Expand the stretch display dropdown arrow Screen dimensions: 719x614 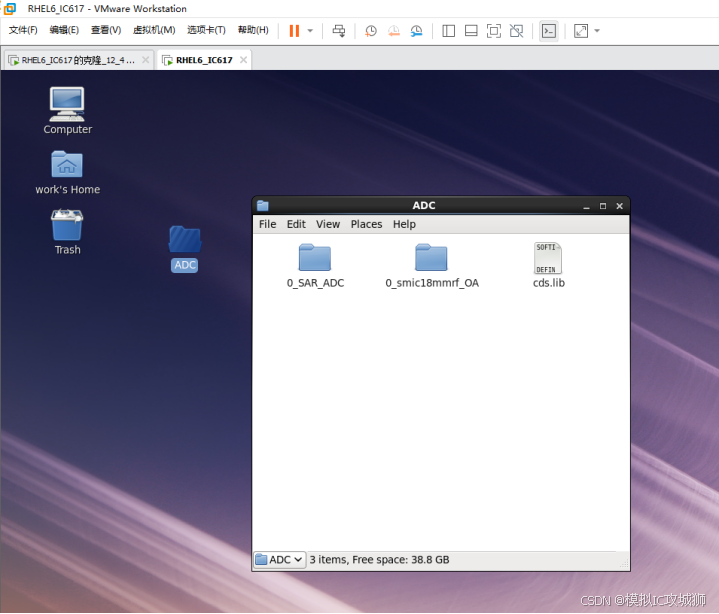pos(597,31)
